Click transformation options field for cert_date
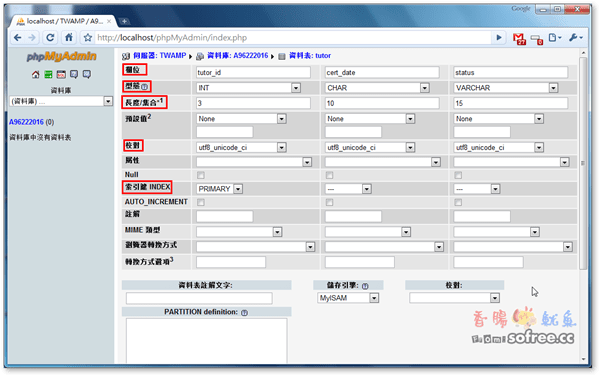 tap(360, 262)
